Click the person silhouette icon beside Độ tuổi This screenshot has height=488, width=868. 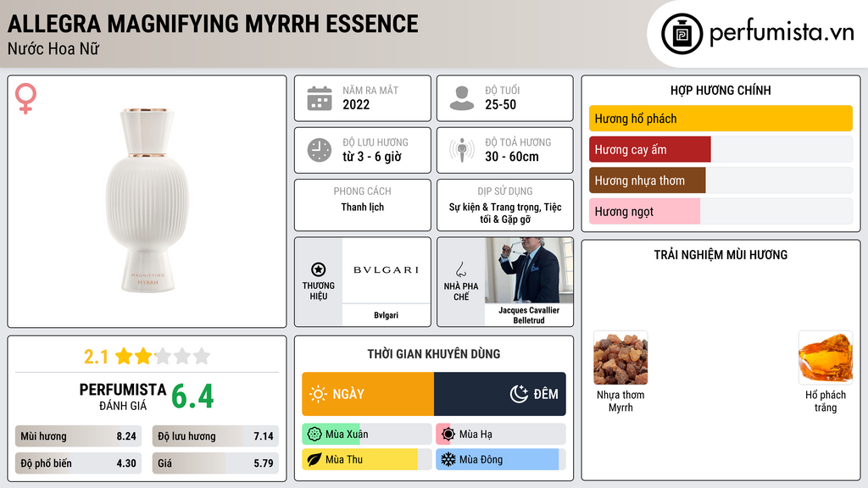(x=462, y=98)
